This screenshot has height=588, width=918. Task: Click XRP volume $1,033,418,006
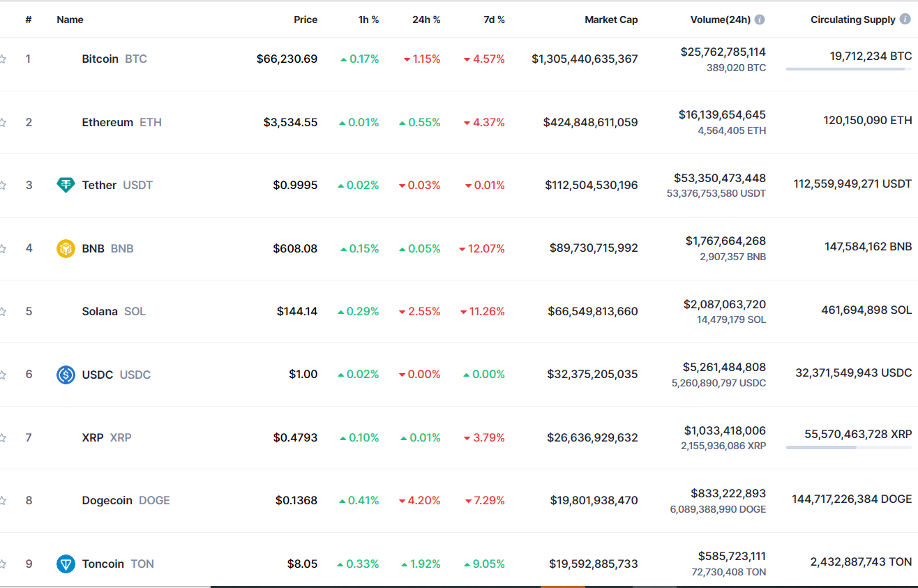[725, 430]
